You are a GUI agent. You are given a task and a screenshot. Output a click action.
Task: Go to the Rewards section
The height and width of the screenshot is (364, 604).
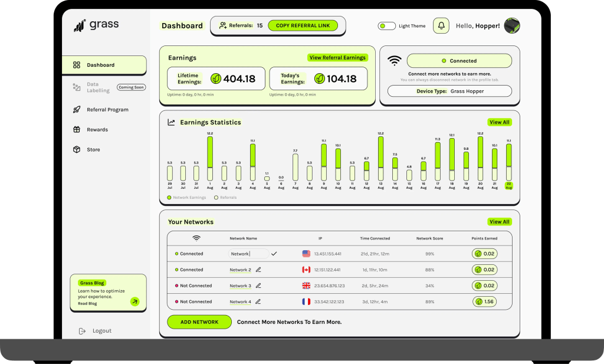pos(97,130)
